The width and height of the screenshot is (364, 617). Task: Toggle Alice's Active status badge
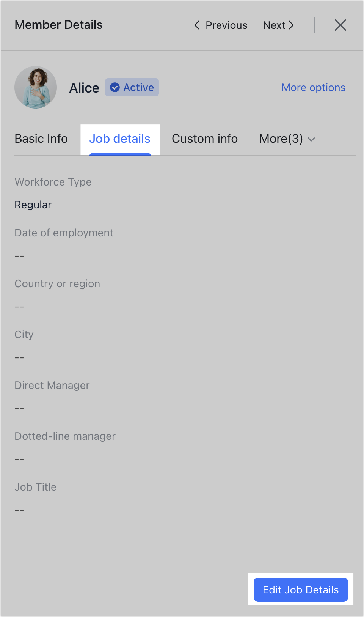[132, 87]
